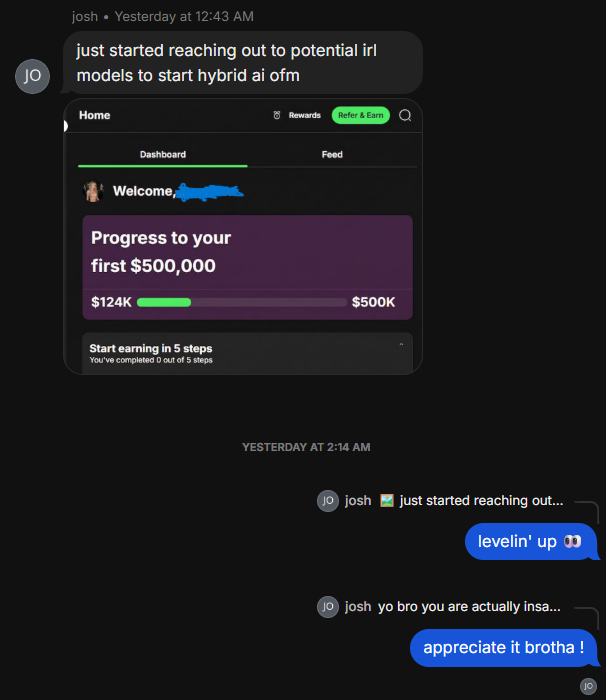Click josh's JO avatar beside the first message
Viewport: 606px width, 700px height.
(x=32, y=76)
